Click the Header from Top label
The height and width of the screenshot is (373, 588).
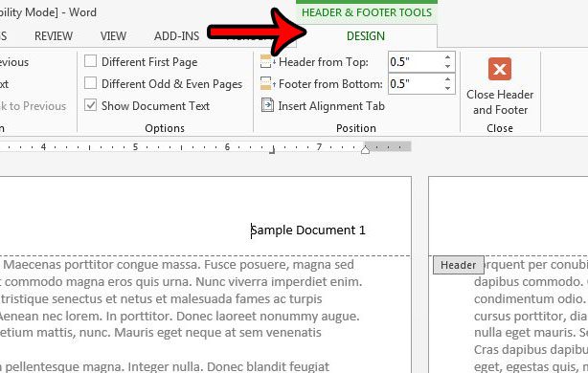[x=324, y=62]
